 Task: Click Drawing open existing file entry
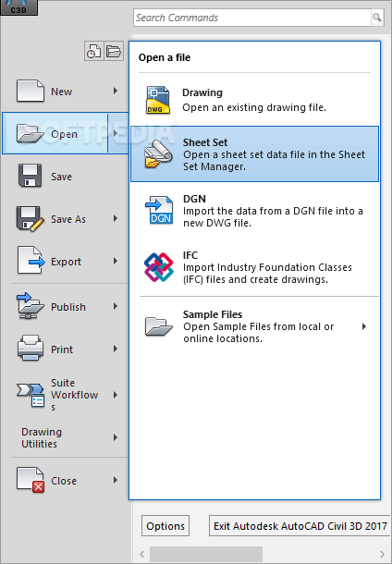[254, 100]
